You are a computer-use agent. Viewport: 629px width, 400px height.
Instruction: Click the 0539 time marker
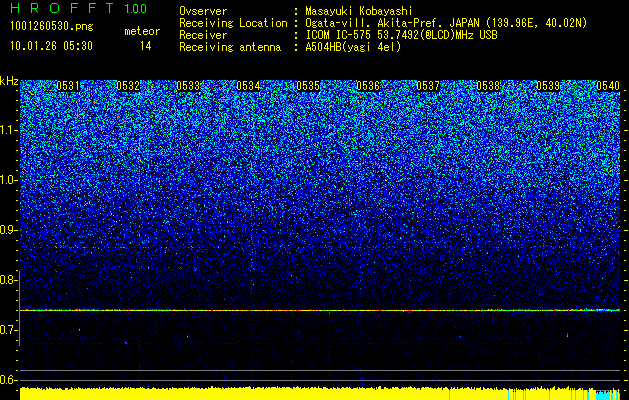coord(548,86)
